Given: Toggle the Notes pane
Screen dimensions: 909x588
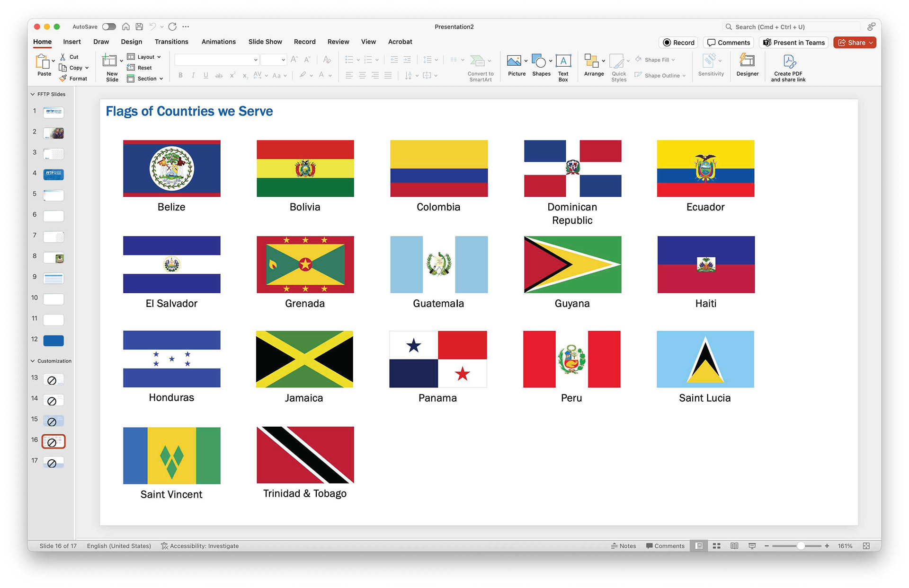Looking at the screenshot, I should pos(624,546).
